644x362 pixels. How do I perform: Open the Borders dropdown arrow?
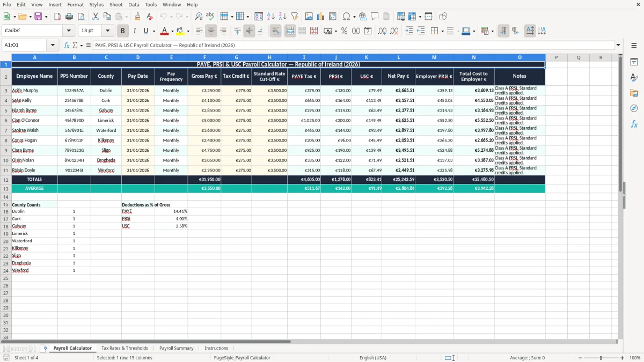tap(442, 31)
